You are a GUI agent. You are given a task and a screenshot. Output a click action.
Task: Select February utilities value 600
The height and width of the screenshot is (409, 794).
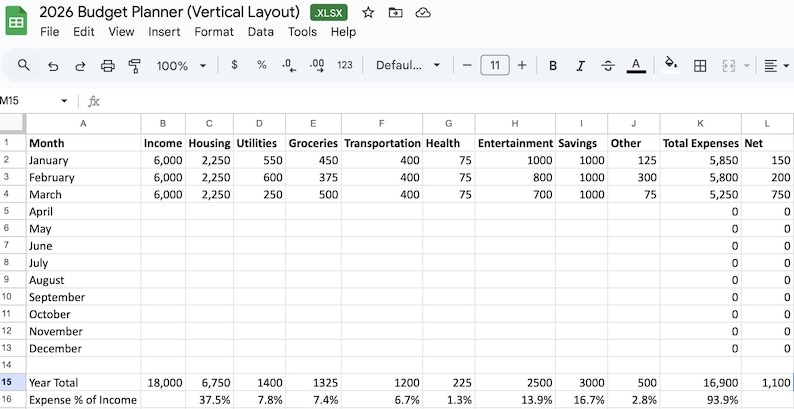pyautogui.click(x=259, y=177)
